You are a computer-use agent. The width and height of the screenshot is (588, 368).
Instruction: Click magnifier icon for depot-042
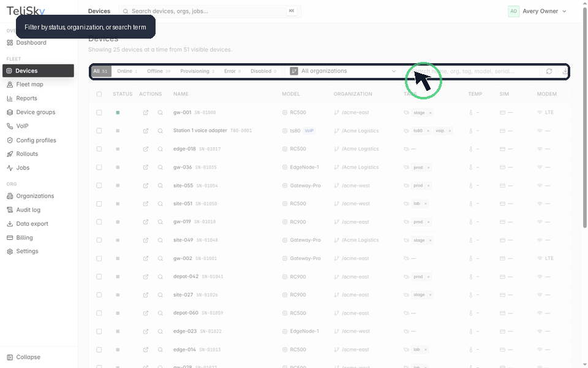[x=160, y=277]
